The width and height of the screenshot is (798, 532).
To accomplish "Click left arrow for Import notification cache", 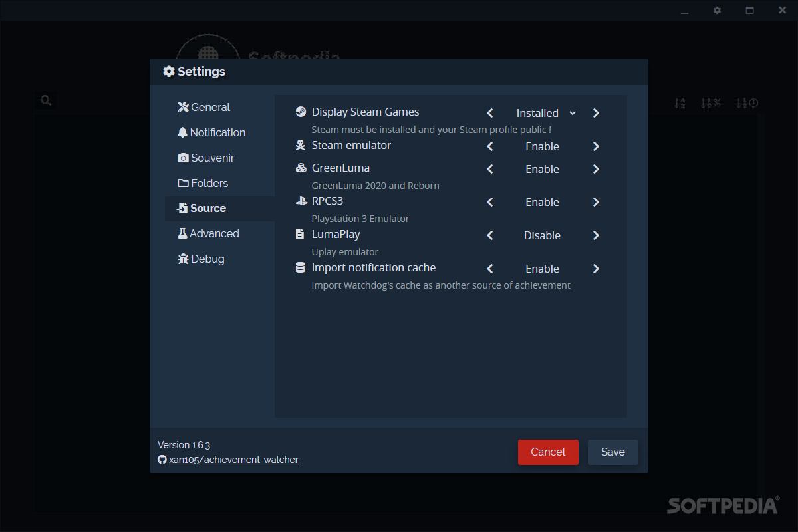I will coord(490,269).
